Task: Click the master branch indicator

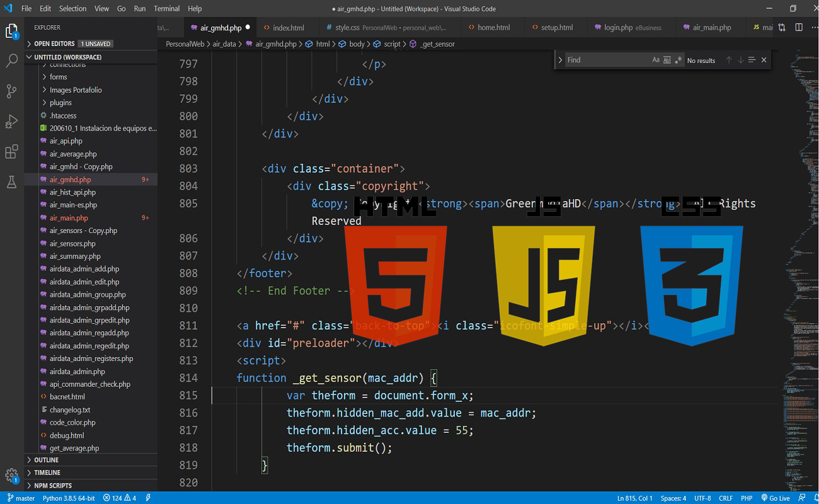Action: (21, 498)
